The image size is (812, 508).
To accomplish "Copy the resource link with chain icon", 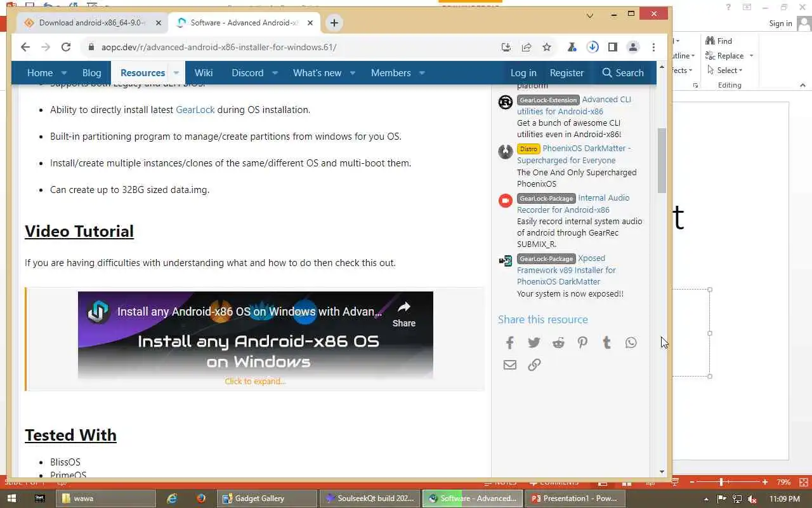I will 534,365.
